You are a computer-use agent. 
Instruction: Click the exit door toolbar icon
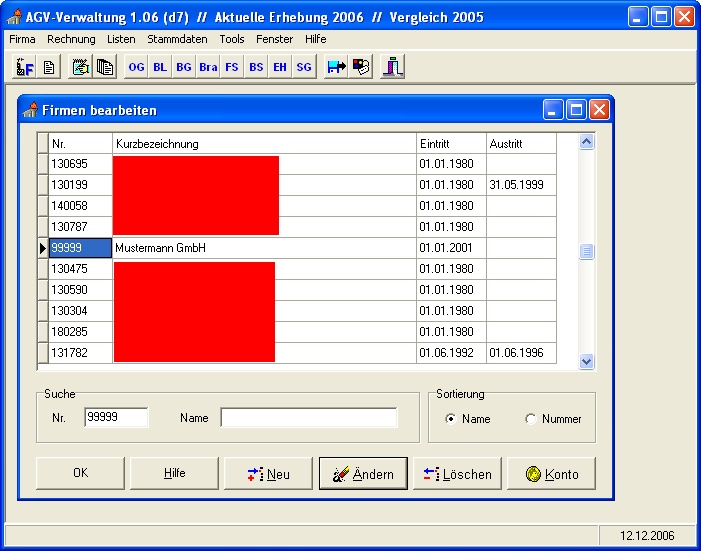pyautogui.click(x=393, y=67)
